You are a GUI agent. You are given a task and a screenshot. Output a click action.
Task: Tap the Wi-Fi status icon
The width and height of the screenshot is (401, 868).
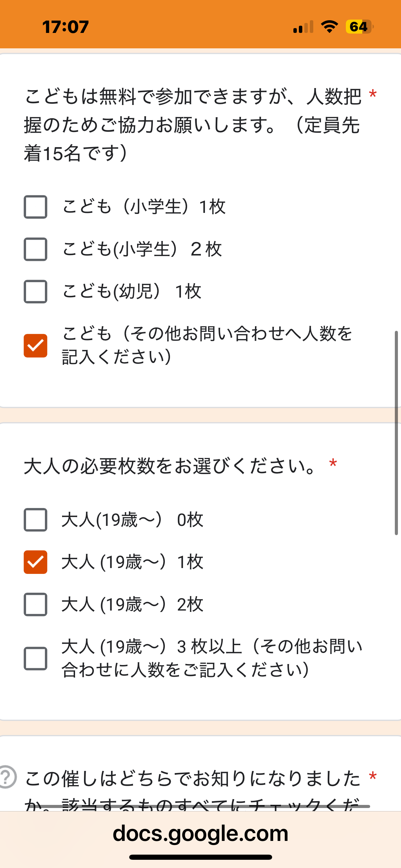click(329, 27)
